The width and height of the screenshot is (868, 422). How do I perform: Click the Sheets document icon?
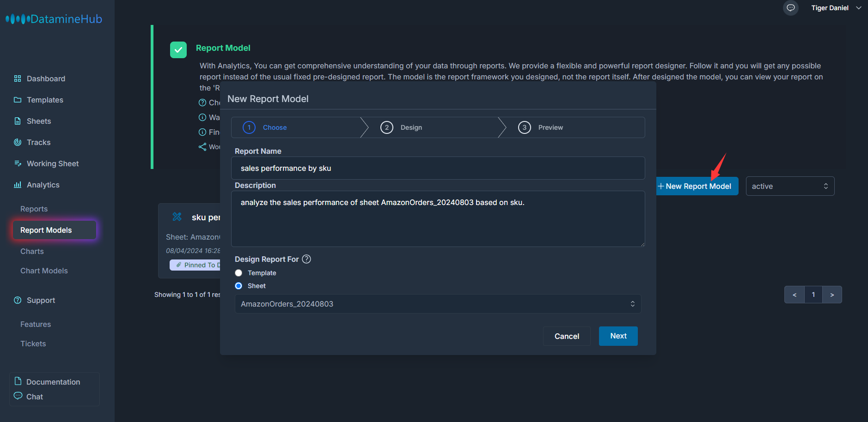(18, 121)
